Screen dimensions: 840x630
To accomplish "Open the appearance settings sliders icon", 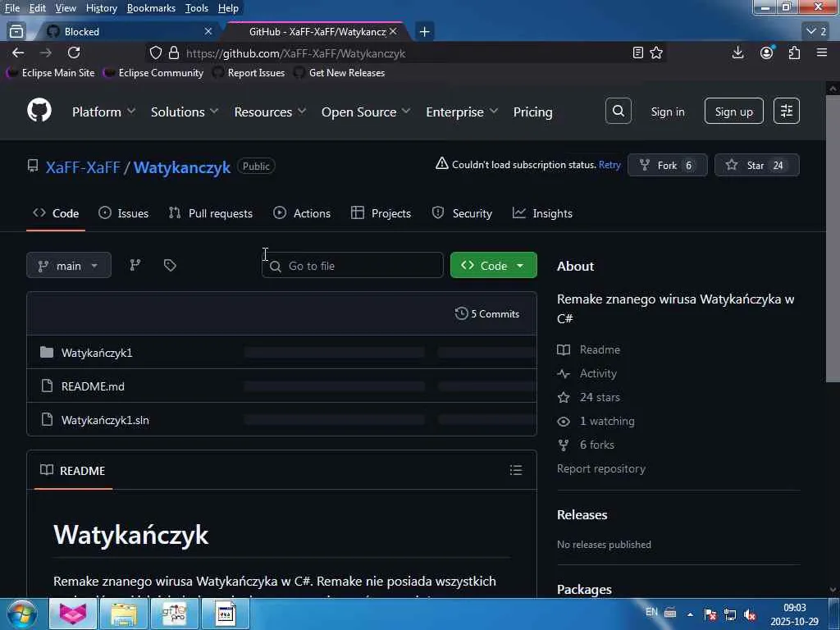I will [x=787, y=111].
